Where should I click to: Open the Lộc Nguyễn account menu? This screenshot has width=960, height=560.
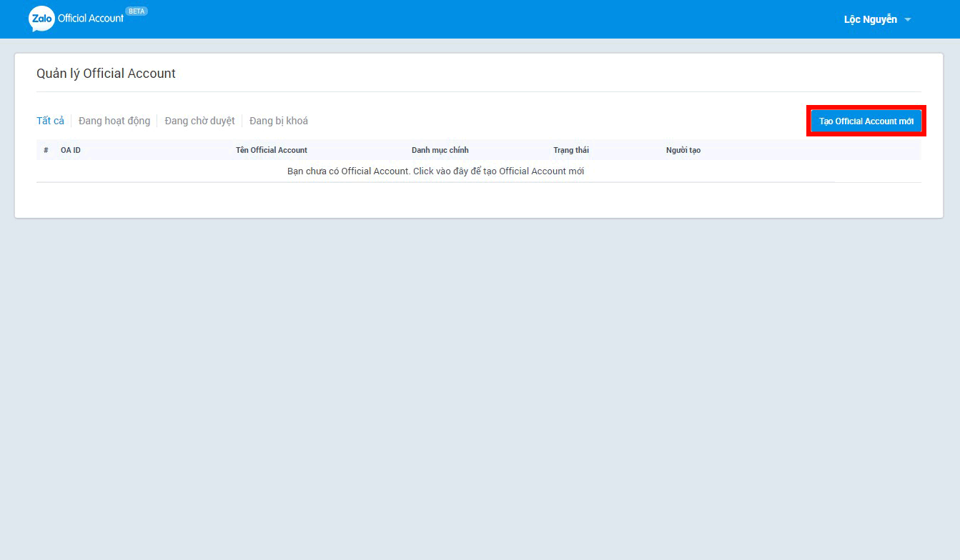click(870, 19)
